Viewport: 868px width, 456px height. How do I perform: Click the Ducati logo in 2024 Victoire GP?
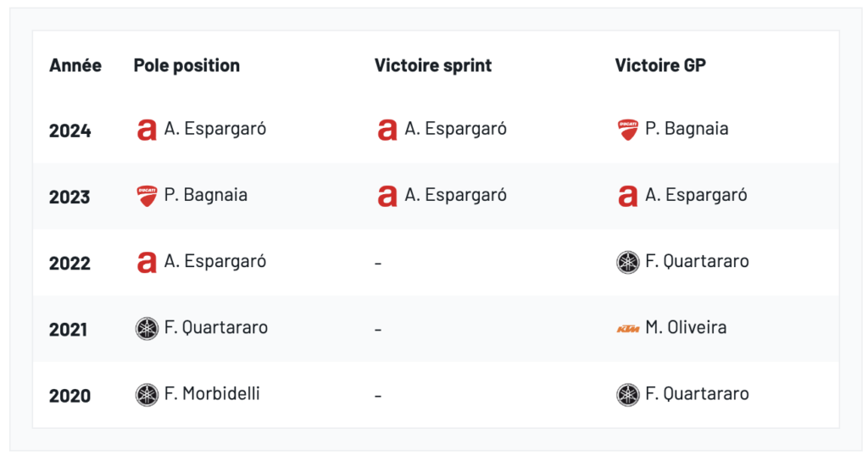point(627,130)
